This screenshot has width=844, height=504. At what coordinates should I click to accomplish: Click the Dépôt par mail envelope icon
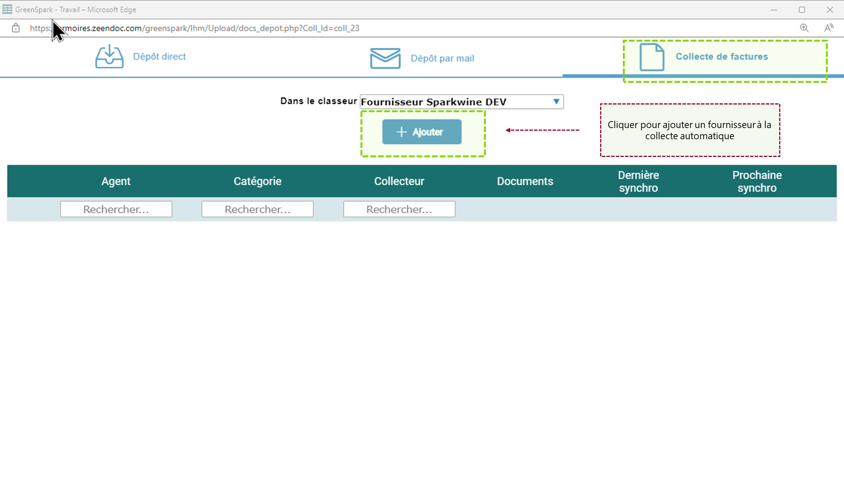[x=385, y=58]
